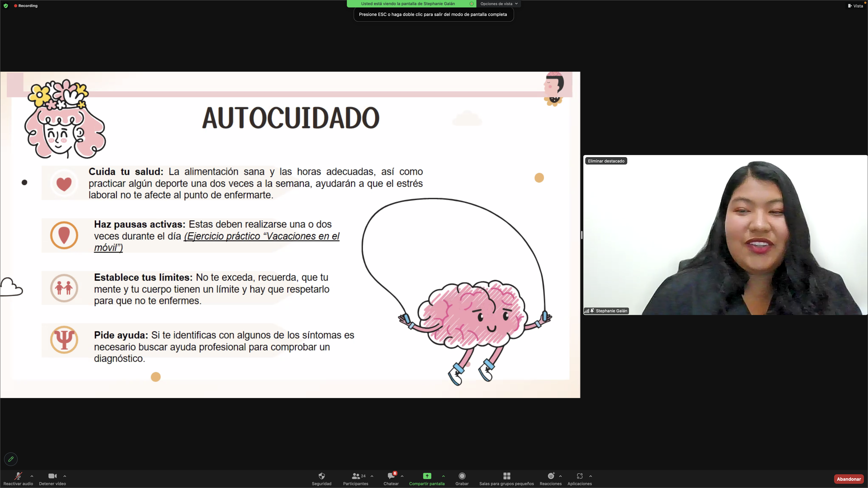
Task: Click the Aplicaciones icon
Action: [580, 476]
